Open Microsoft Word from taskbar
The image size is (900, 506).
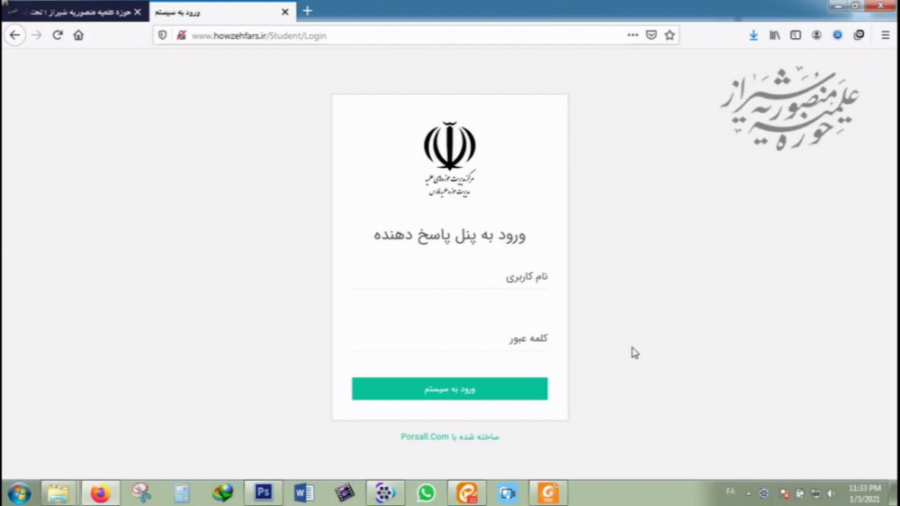[x=304, y=493]
